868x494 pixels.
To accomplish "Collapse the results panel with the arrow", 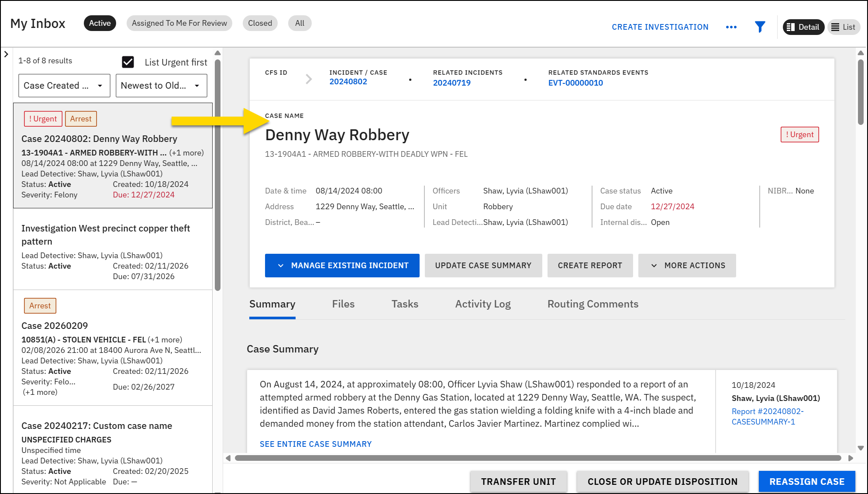I will (x=6, y=54).
